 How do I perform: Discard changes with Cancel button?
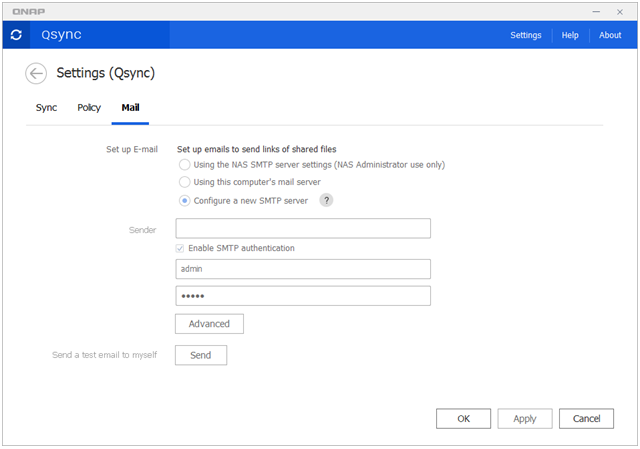point(586,418)
